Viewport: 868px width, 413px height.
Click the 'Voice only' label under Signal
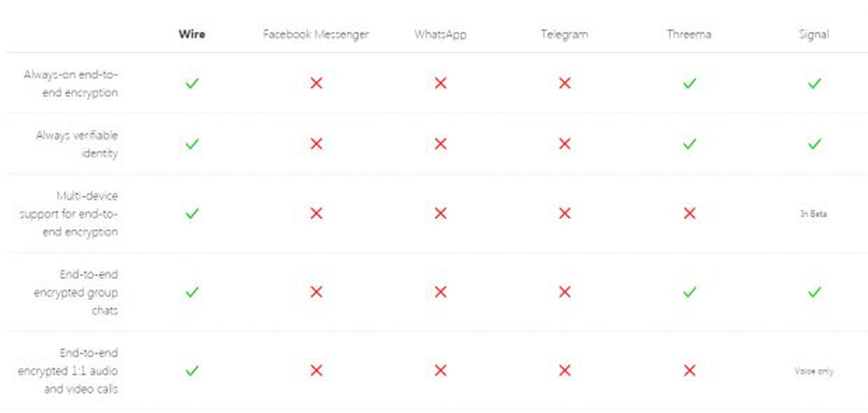(x=814, y=371)
